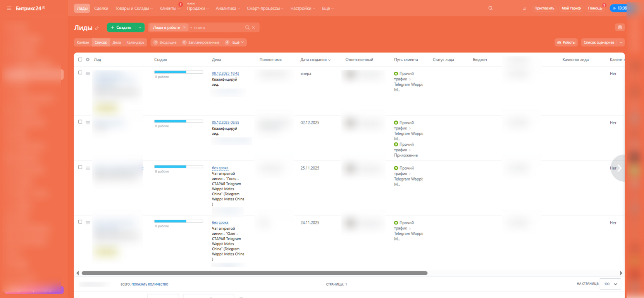Tick the select-all checkbox in header

[x=80, y=60]
